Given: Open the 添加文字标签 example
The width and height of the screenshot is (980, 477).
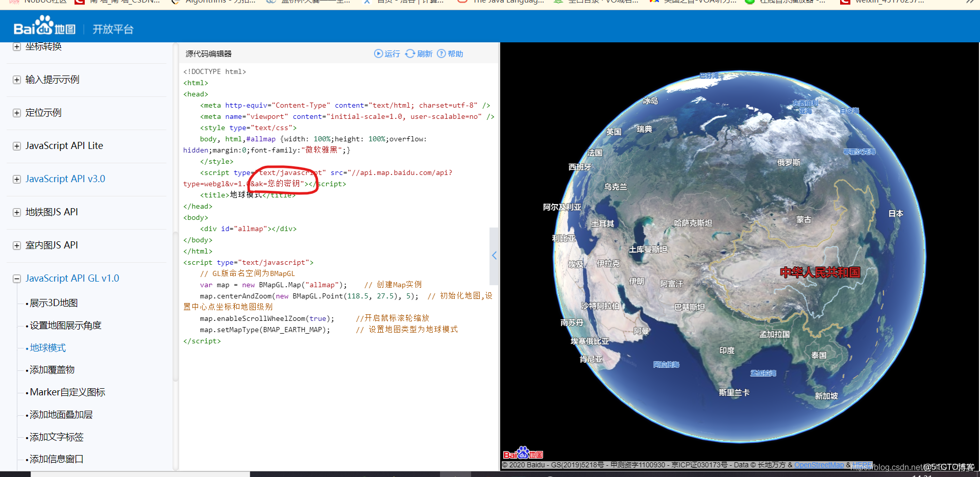Looking at the screenshot, I should (x=57, y=437).
